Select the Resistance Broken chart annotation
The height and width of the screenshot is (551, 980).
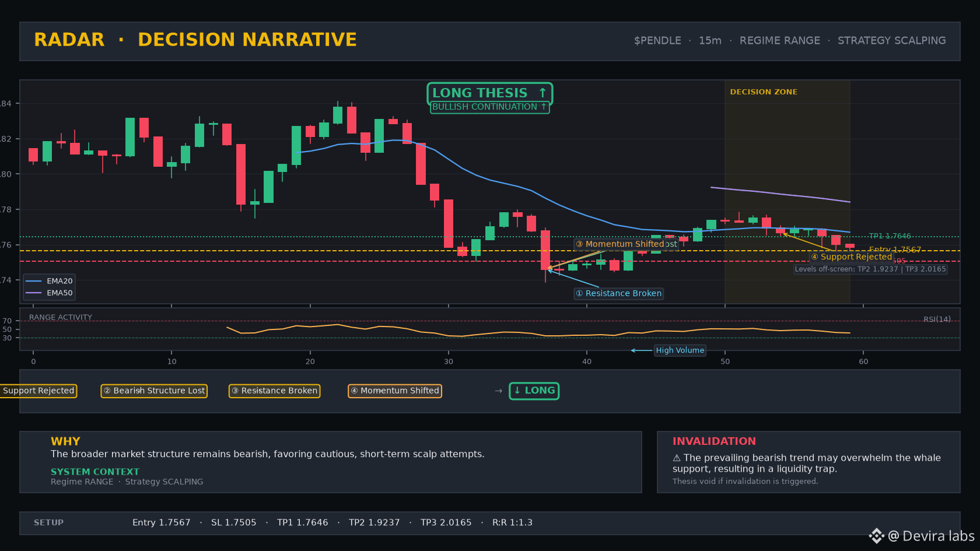(x=618, y=293)
